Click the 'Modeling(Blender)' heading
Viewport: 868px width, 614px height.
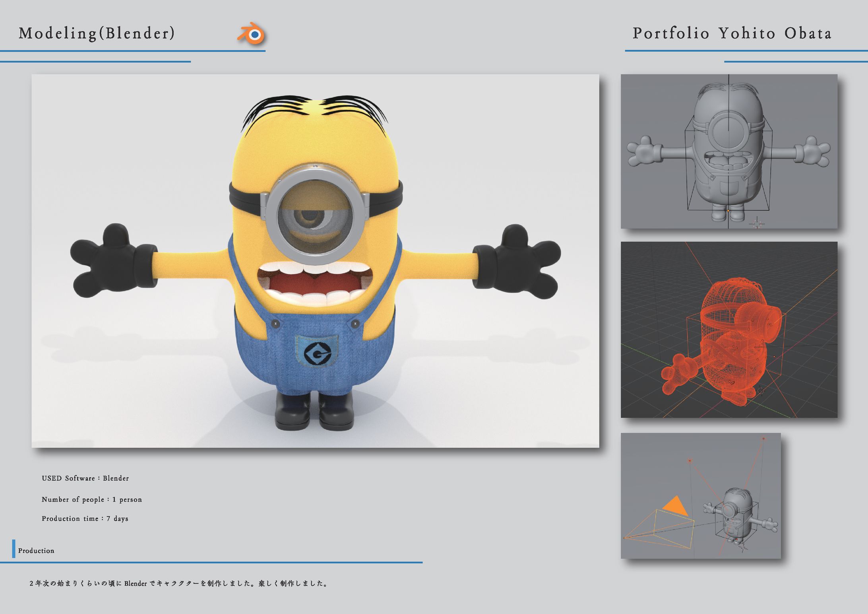pyautogui.click(x=97, y=33)
